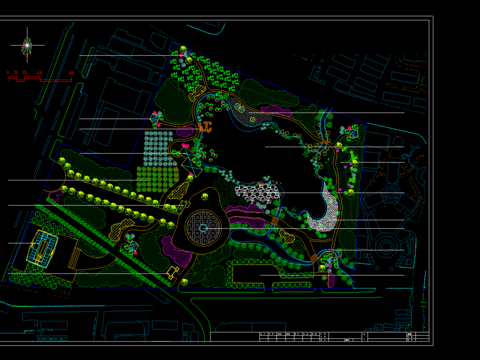Click the cyan X-marked rectangular structure
The image size is (480, 360).
pos(191,162)
